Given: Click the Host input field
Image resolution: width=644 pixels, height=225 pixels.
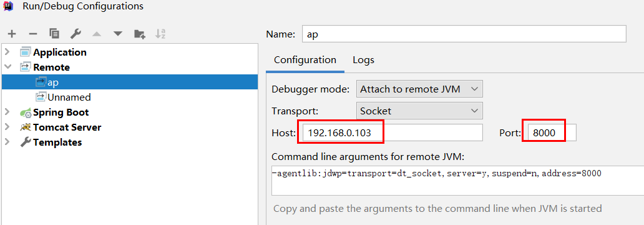Looking at the screenshot, I should click(393, 132).
